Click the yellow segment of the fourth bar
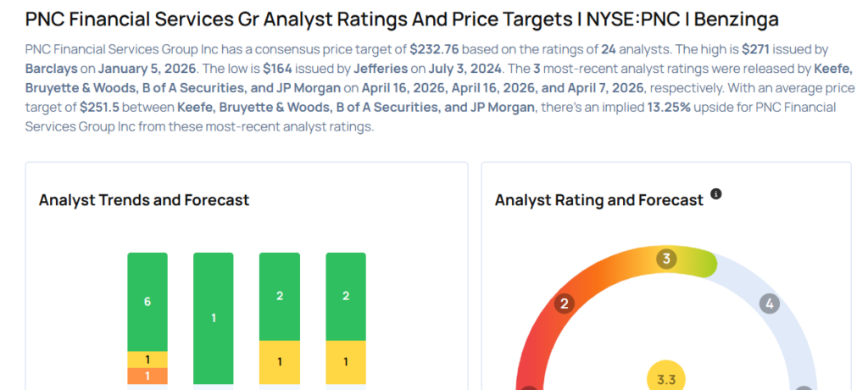Image resolution: width=868 pixels, height=390 pixels. point(346,363)
